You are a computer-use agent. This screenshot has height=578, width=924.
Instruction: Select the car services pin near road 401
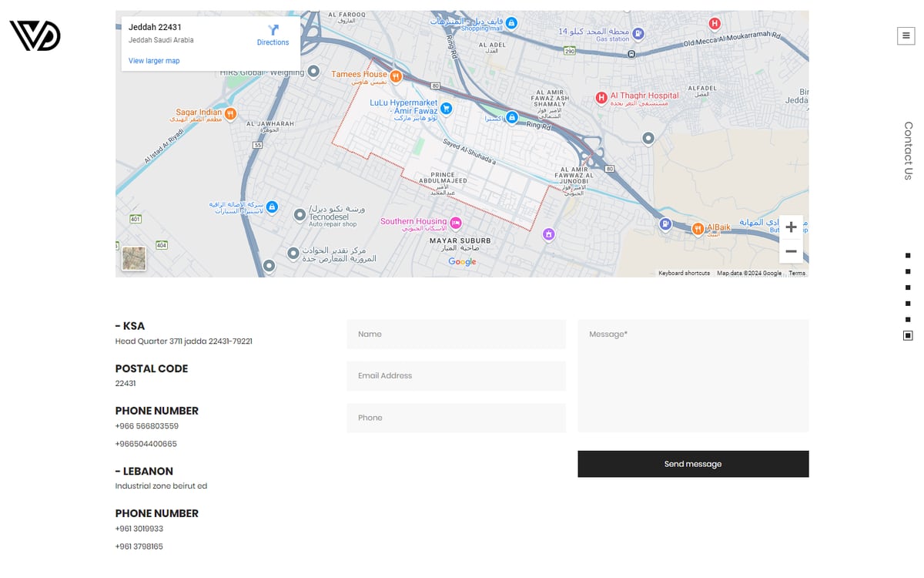pos(273,208)
